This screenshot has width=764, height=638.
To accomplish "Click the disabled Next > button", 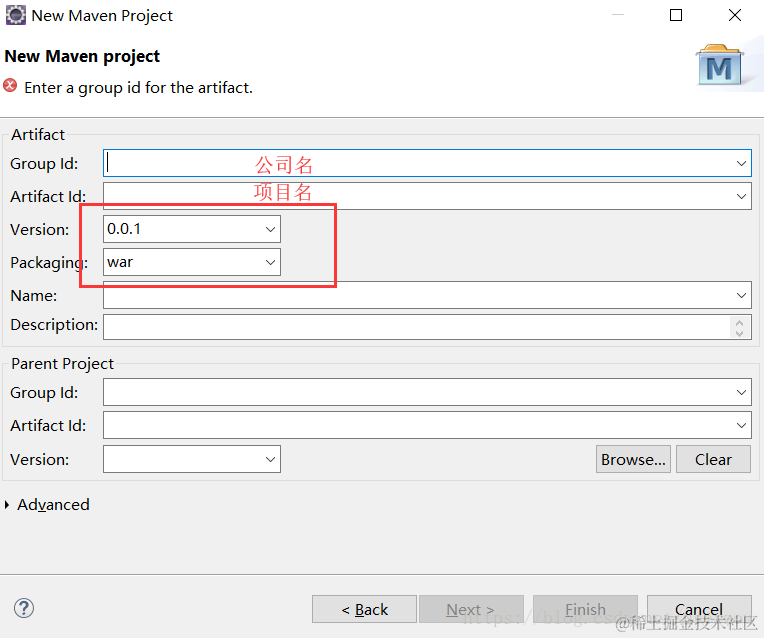I will click(471, 609).
